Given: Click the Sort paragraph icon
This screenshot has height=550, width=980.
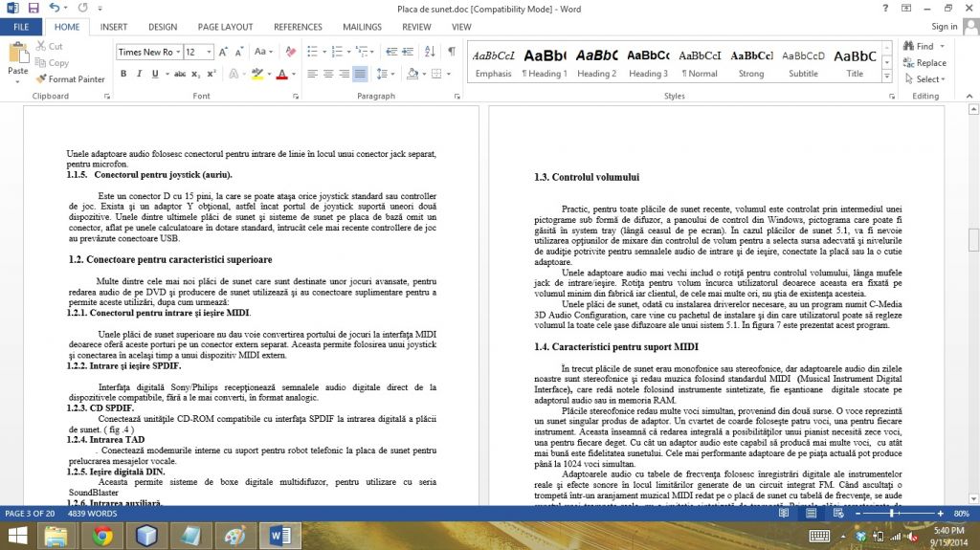Looking at the screenshot, I should coord(428,52).
